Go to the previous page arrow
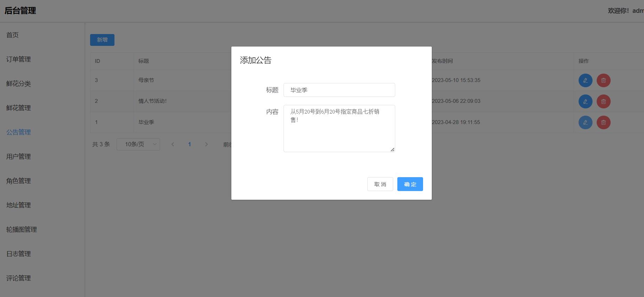The image size is (644, 297). [173, 144]
